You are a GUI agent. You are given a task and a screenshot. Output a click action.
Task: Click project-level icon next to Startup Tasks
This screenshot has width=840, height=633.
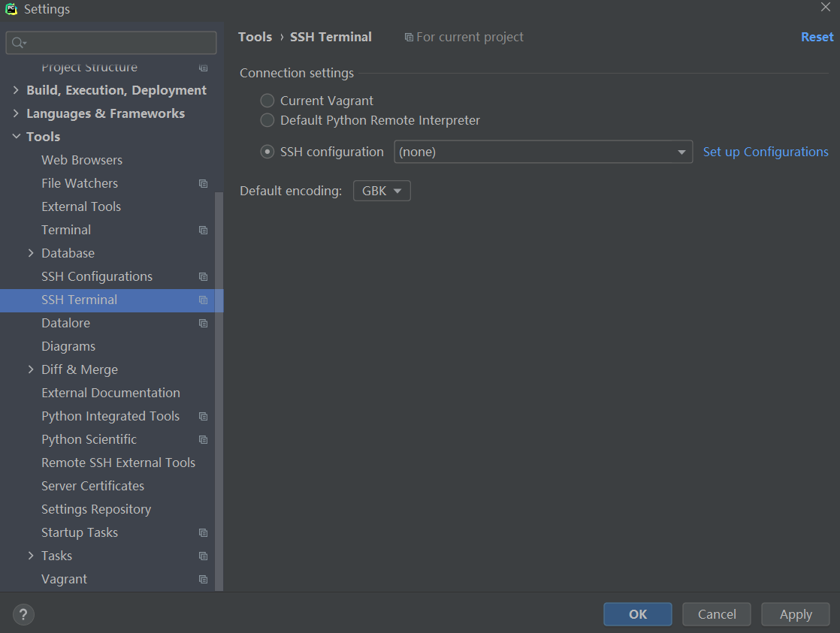coord(203,533)
